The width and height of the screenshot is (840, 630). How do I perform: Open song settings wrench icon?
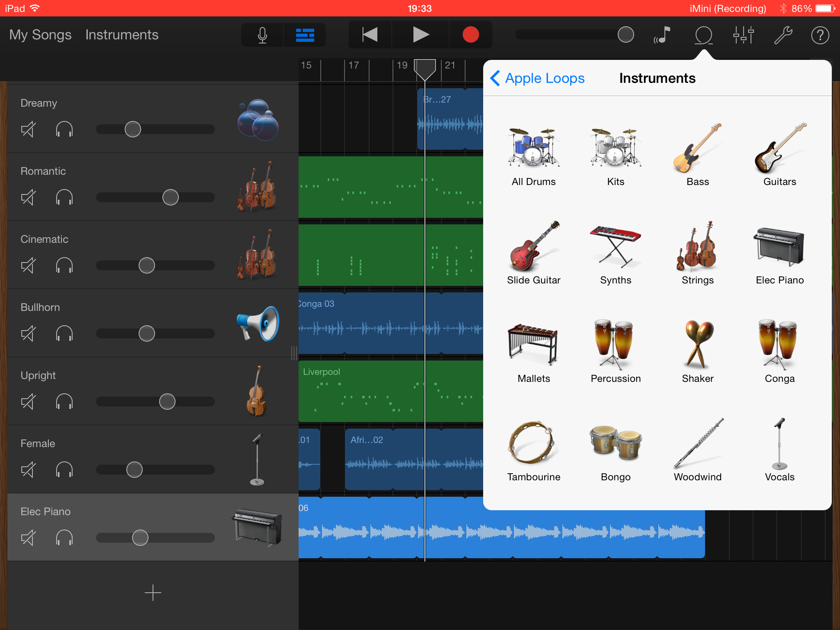[x=783, y=35]
